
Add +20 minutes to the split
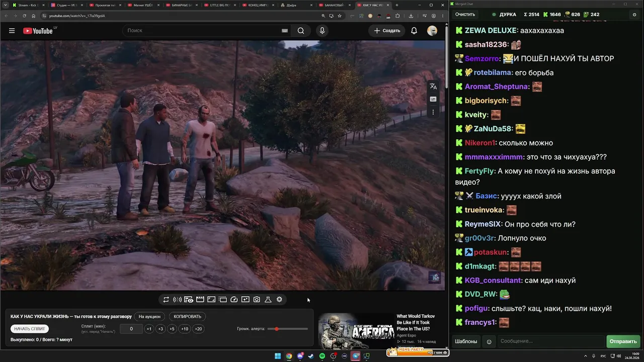click(198, 329)
